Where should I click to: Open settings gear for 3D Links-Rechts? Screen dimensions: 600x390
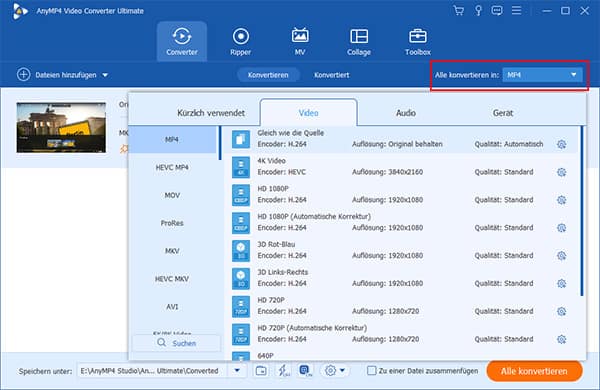(561, 284)
